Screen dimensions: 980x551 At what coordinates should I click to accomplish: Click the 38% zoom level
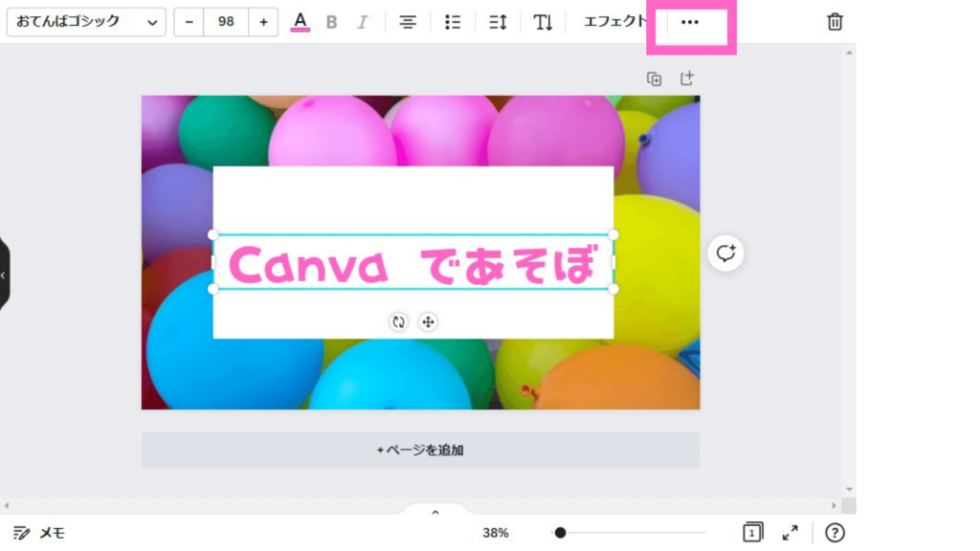496,533
